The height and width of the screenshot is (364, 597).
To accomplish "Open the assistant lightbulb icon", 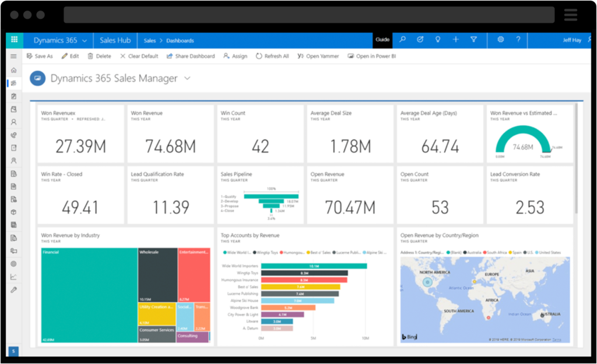I will coord(438,39).
